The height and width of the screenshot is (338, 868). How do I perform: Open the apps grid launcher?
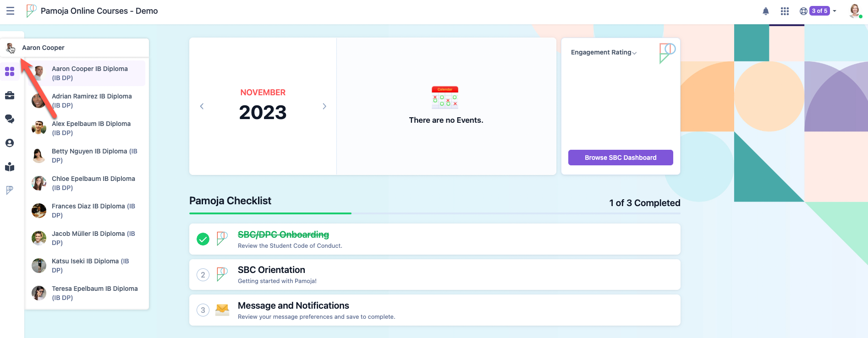(x=785, y=11)
